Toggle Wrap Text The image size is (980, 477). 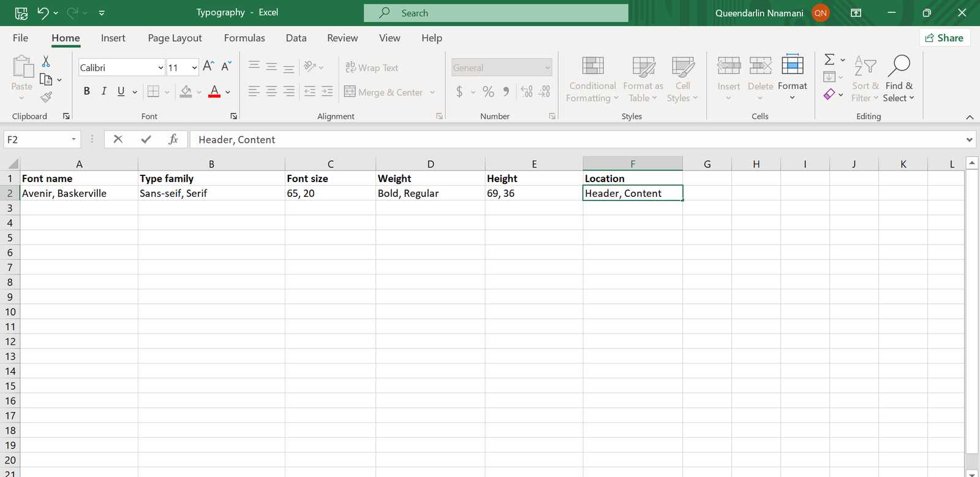372,67
